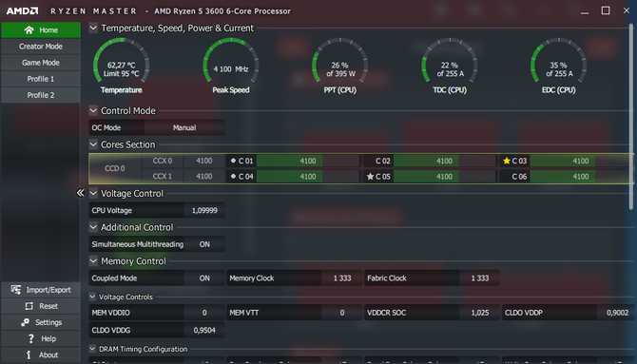This screenshot has width=637, height=364.
Task: Click the Import/Export icon
Action: tap(16, 290)
